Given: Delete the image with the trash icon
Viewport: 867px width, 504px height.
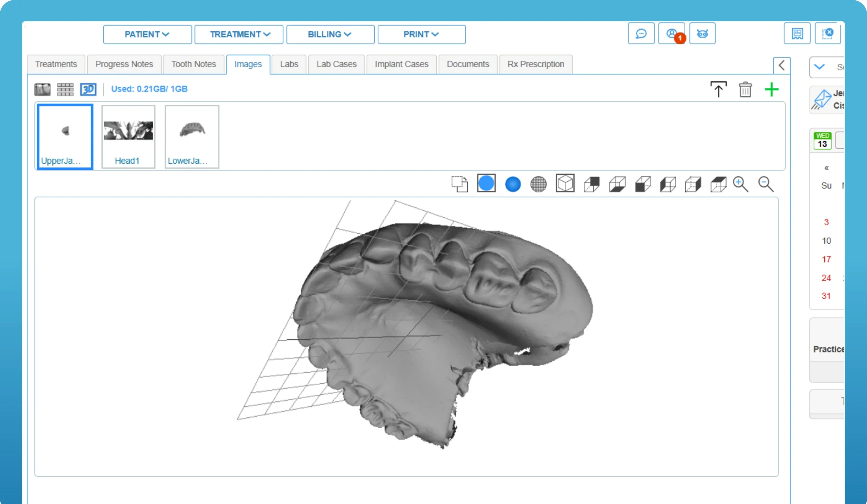Looking at the screenshot, I should pyautogui.click(x=745, y=90).
